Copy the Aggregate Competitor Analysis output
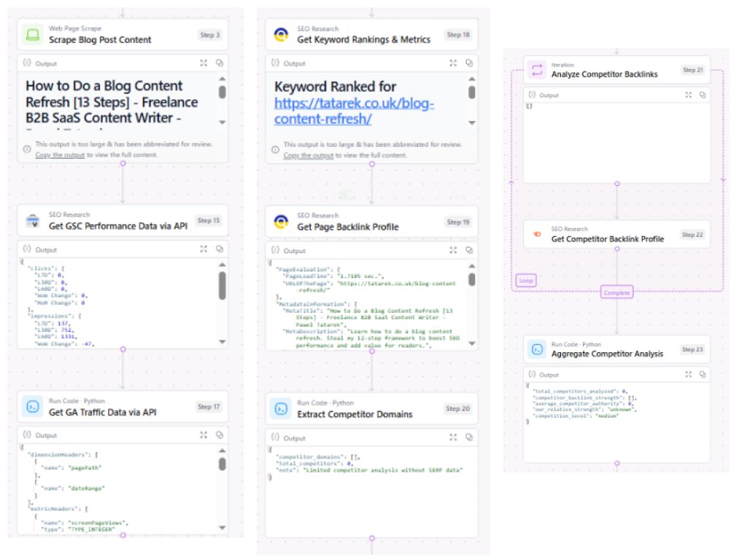Viewport: 747px width, 560px height. (702, 374)
